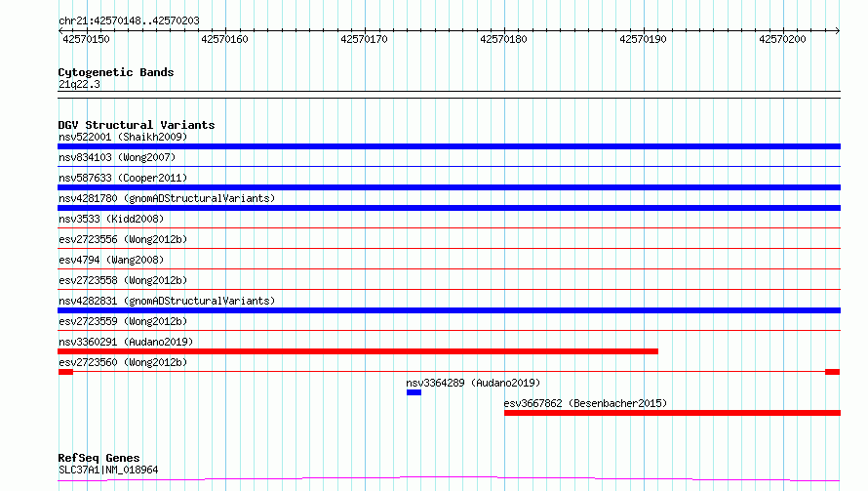Click the Cytogenetic Bands track title
The width and height of the screenshot is (868, 491).
click(116, 72)
